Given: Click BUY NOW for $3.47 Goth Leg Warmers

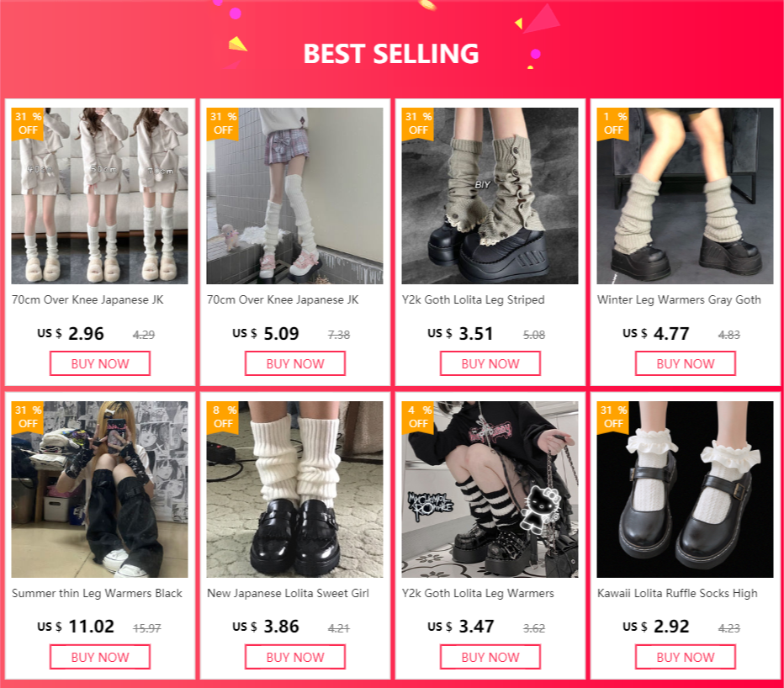Looking at the screenshot, I should 490,657.
